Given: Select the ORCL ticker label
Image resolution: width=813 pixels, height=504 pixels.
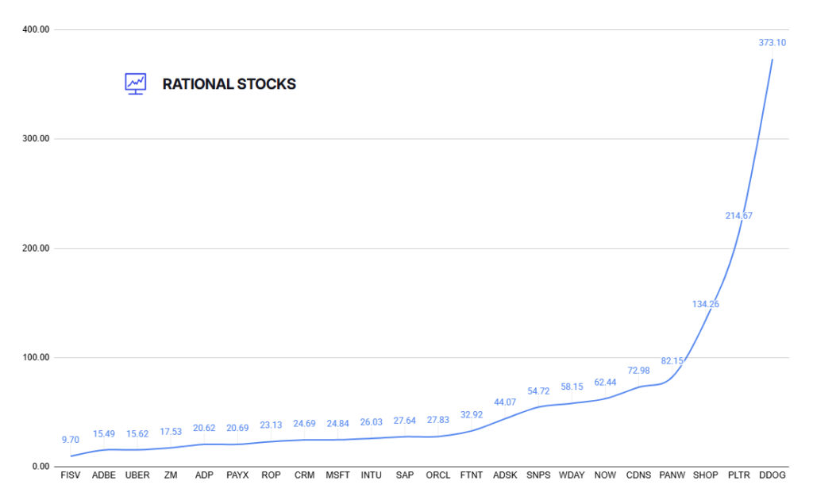Looking at the screenshot, I should click(438, 475).
